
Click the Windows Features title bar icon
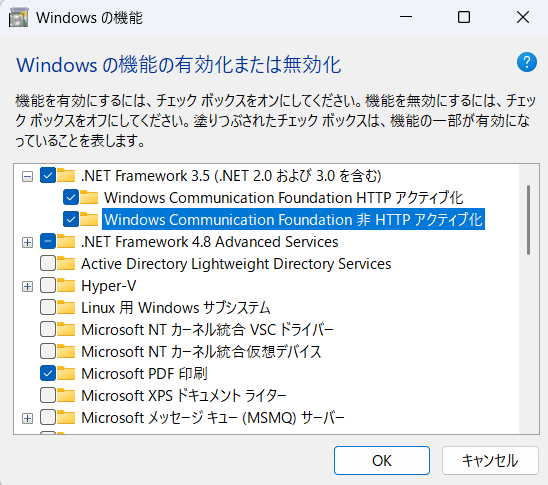click(18, 17)
